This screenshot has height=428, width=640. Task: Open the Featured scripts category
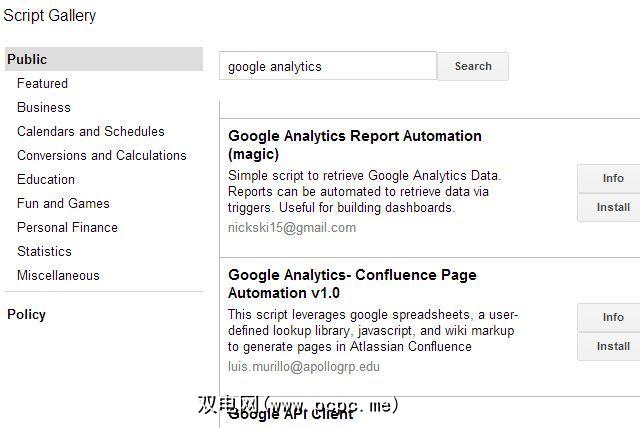(x=42, y=83)
